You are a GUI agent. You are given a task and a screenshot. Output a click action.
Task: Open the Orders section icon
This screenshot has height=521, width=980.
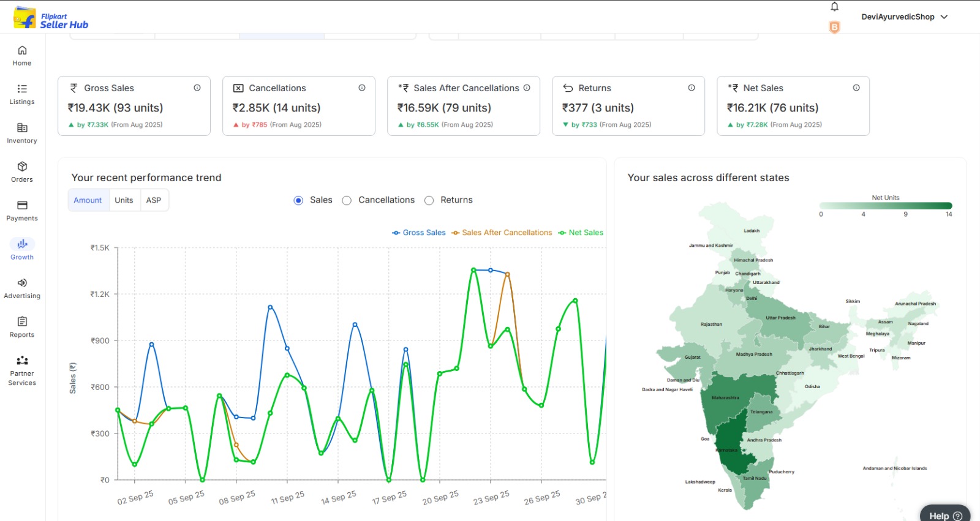click(22, 167)
